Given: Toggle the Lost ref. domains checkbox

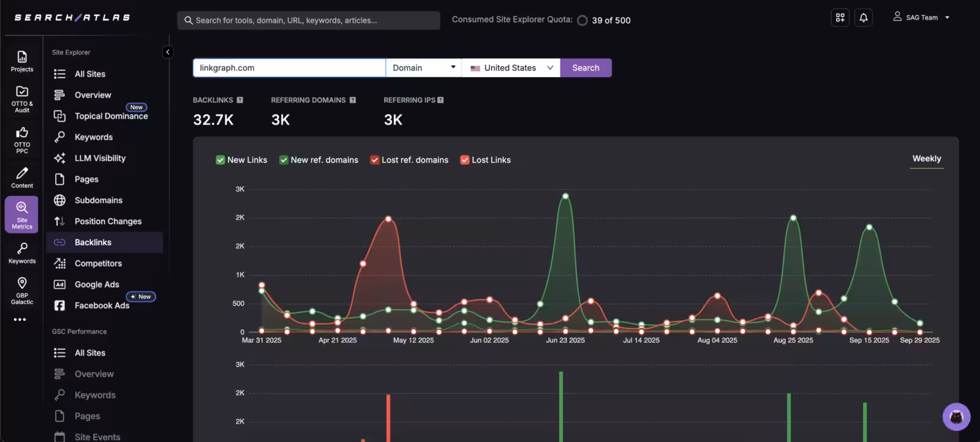Looking at the screenshot, I should (x=374, y=160).
